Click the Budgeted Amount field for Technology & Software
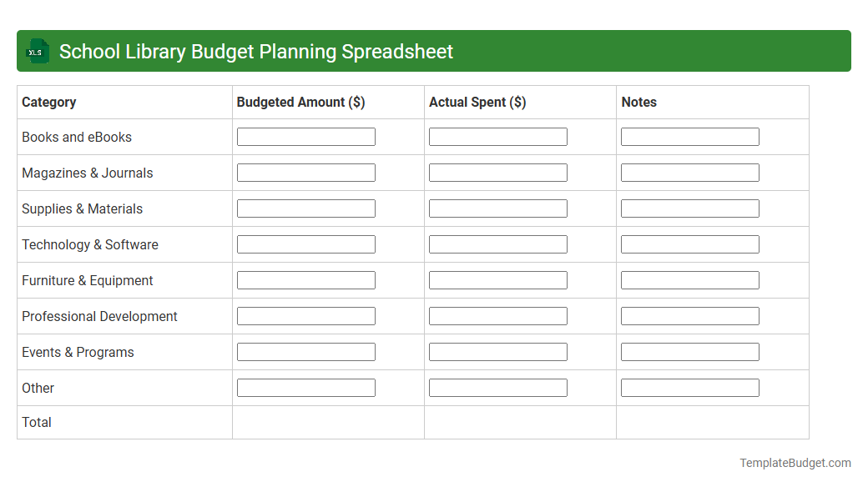 tap(305, 243)
